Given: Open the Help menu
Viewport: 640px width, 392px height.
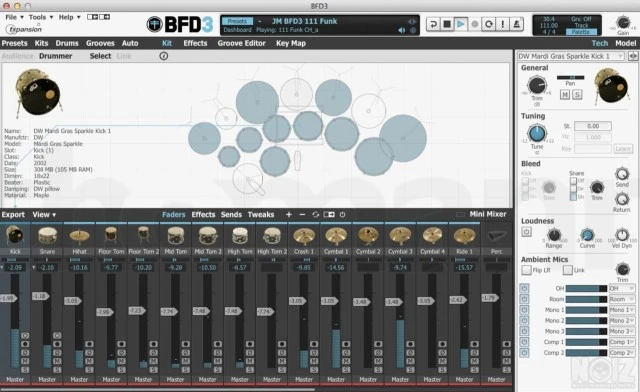Looking at the screenshot, I should click(x=69, y=17).
